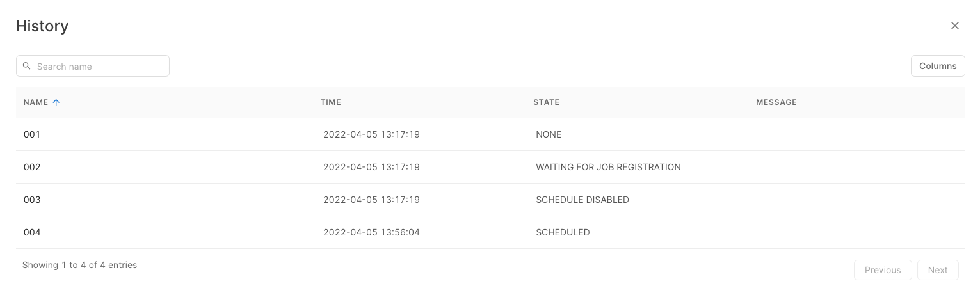Select history entry 001
The width and height of the screenshot is (980, 286).
point(32,134)
